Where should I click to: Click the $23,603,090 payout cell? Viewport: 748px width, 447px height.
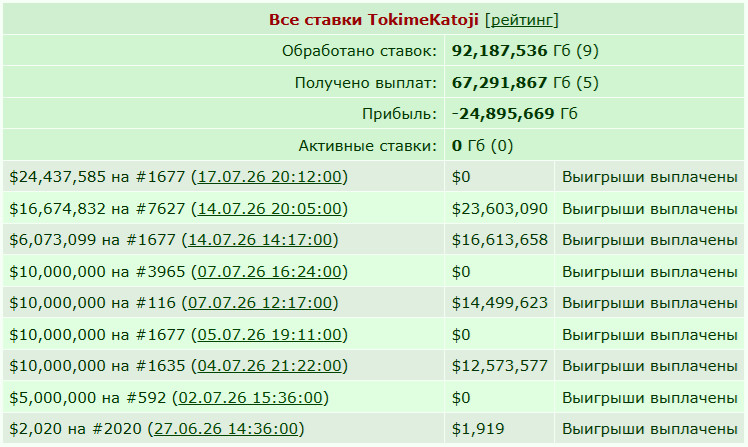point(499,208)
